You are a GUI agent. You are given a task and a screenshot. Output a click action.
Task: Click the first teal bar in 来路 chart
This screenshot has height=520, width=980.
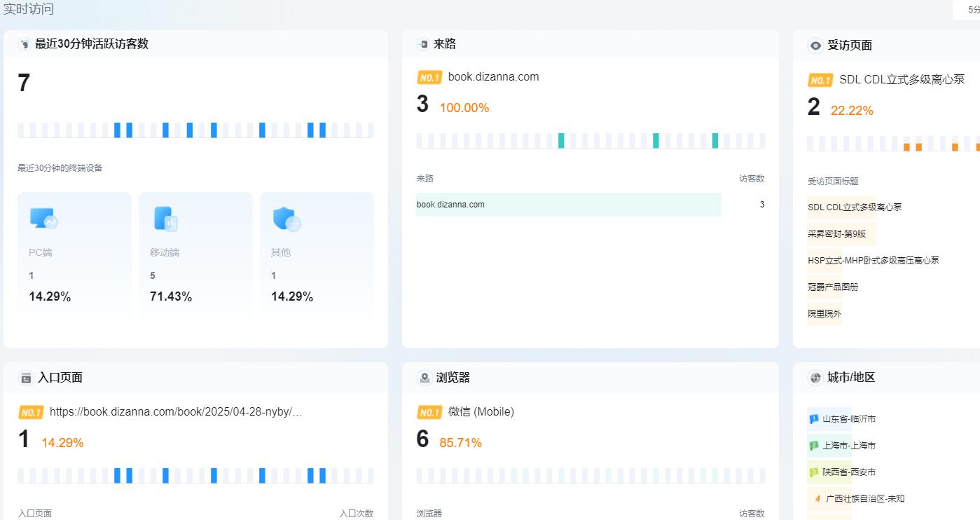(x=561, y=140)
